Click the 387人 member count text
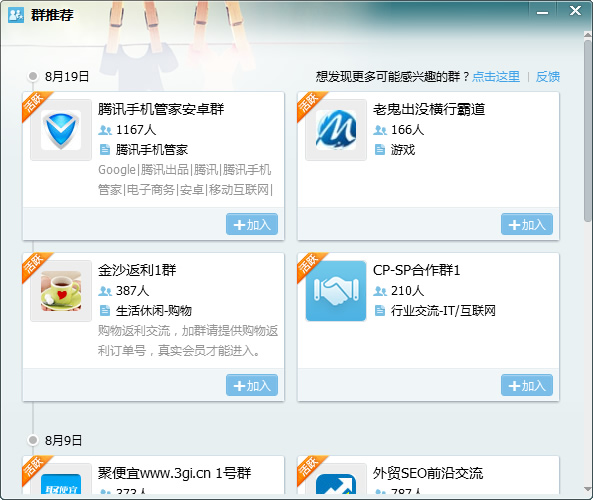593x500 pixels. (132, 291)
